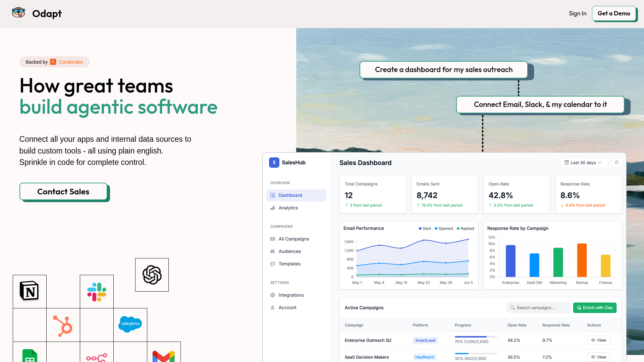
Task: Click the Odapt otter logo icon
Action: pyautogui.click(x=18, y=13)
